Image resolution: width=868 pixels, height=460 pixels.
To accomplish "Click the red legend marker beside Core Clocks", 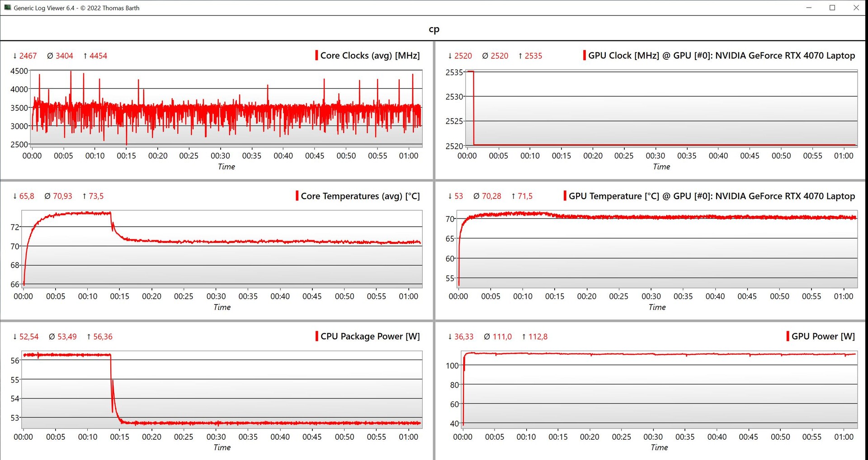I will [316, 56].
